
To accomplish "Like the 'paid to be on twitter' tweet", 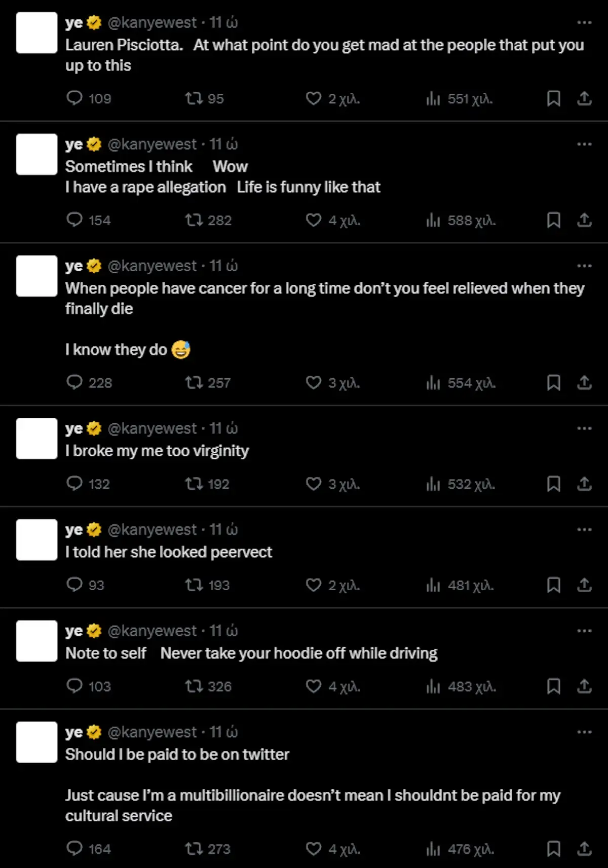I will 314,849.
